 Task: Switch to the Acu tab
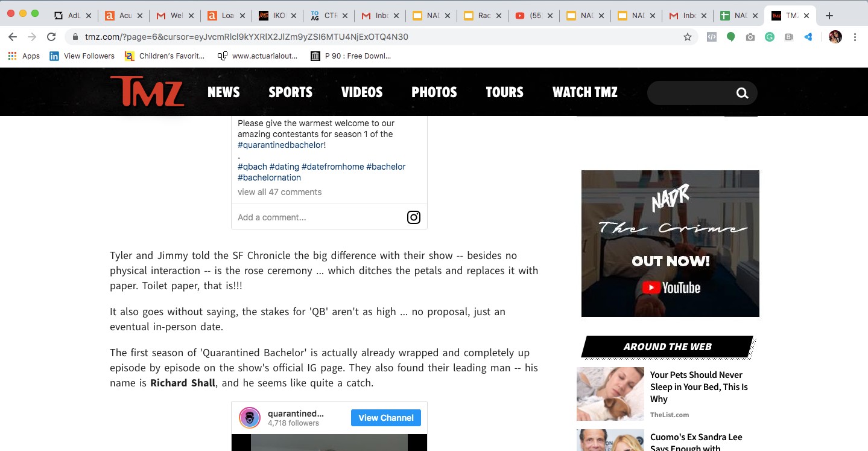coord(119,16)
